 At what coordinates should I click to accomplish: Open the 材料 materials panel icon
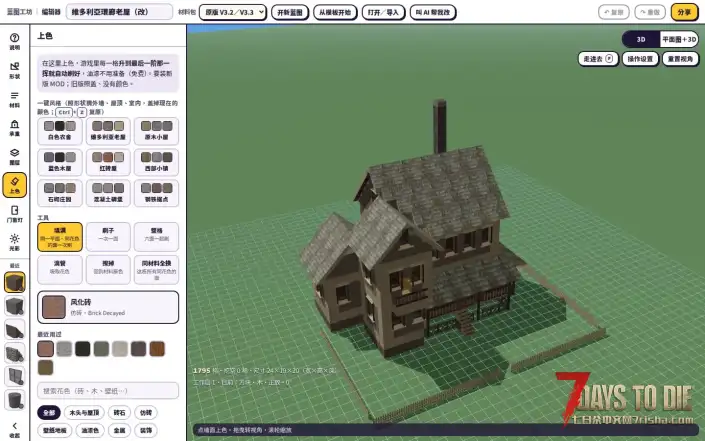click(x=14, y=99)
